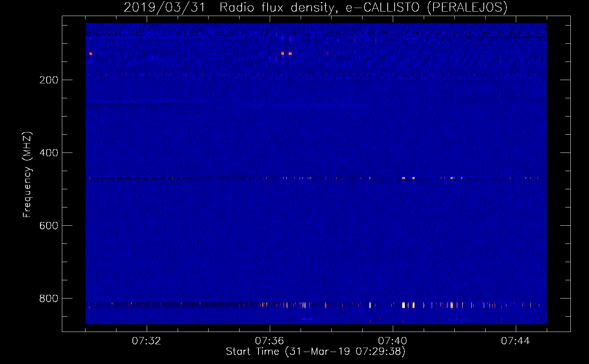The height and width of the screenshot is (364, 589).
Task: Click the date '2019/03/31' in the title
Action: tap(165, 7)
